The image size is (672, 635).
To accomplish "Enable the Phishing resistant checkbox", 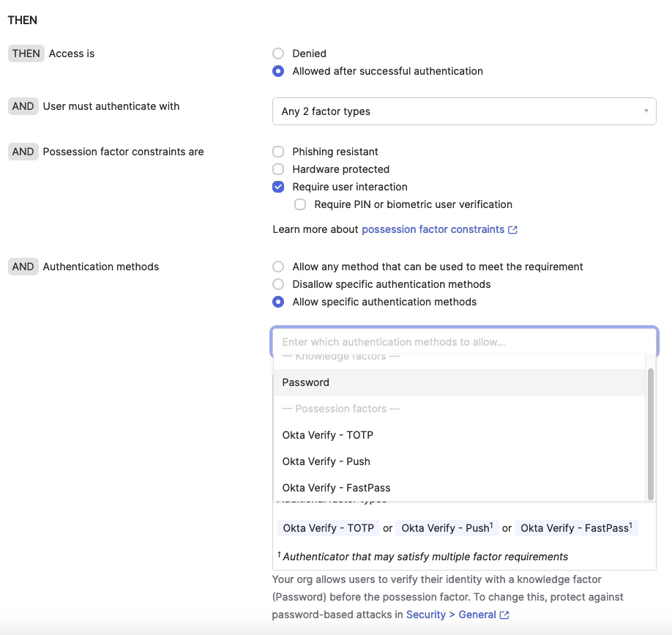I will click(278, 152).
